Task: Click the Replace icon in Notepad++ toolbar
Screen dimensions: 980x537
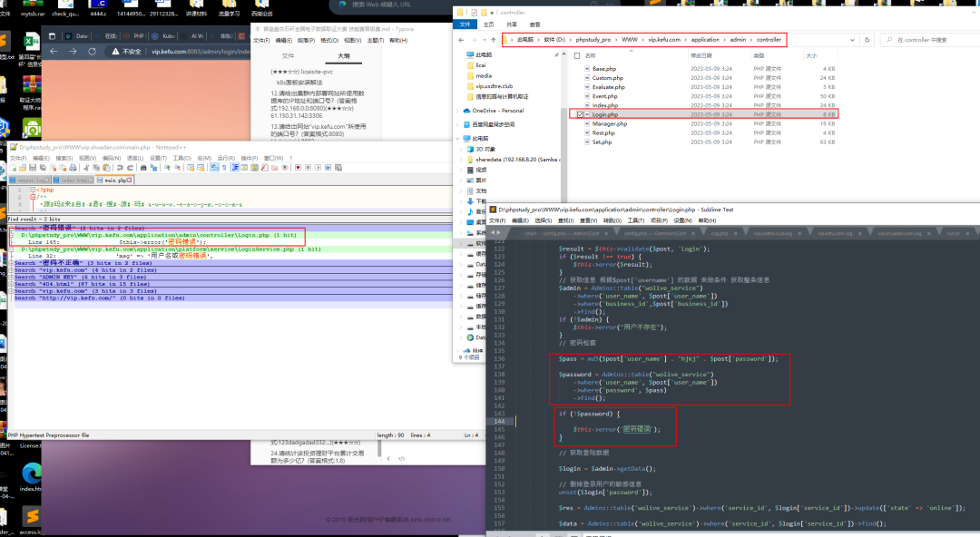Action: [x=153, y=168]
